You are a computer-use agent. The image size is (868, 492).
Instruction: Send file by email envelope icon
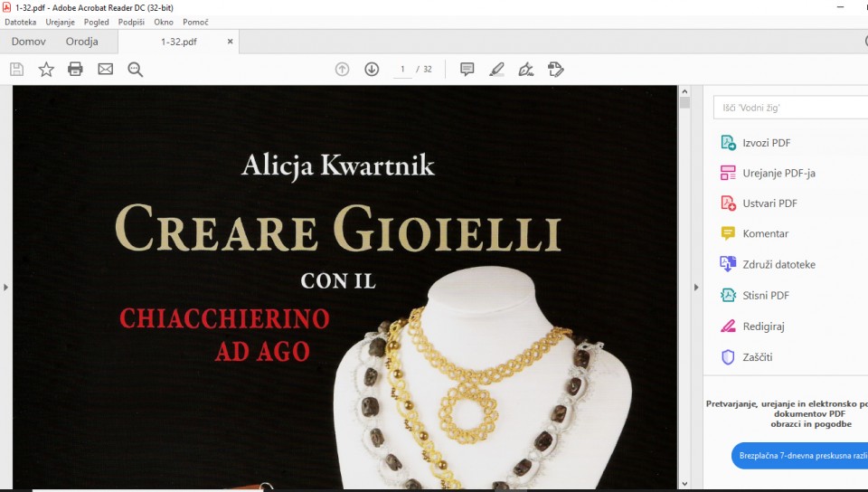(x=105, y=69)
